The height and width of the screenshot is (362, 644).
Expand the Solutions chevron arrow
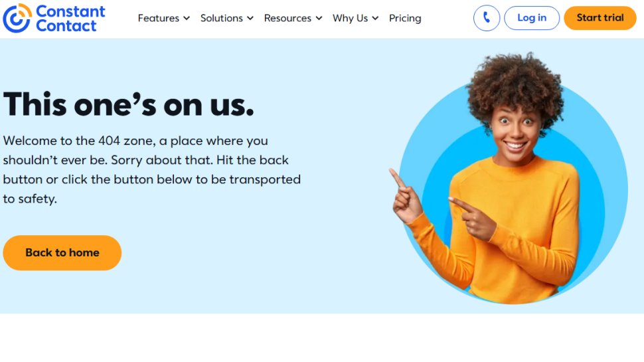coord(250,18)
